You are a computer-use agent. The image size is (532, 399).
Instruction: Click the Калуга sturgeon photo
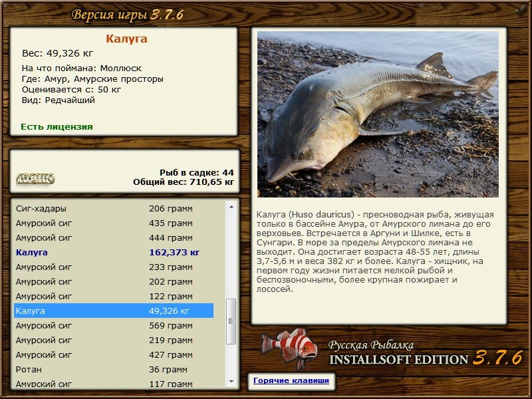click(x=378, y=114)
